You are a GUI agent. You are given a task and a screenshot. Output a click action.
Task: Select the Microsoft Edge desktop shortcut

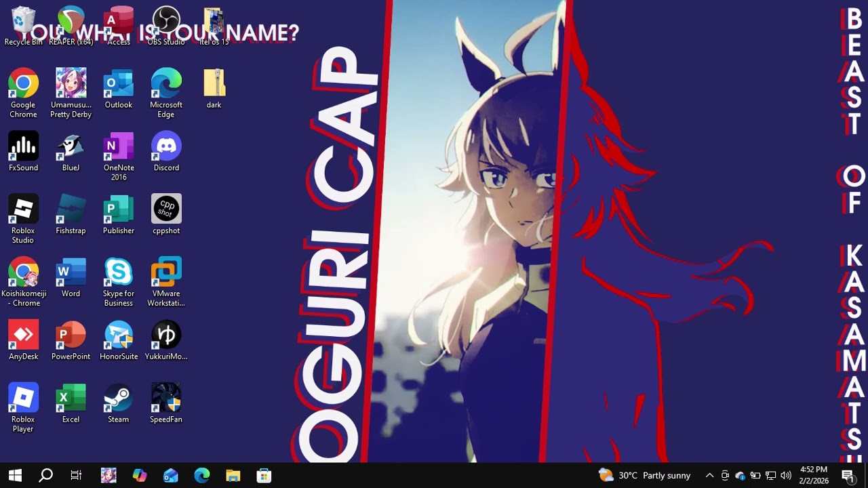(x=166, y=93)
